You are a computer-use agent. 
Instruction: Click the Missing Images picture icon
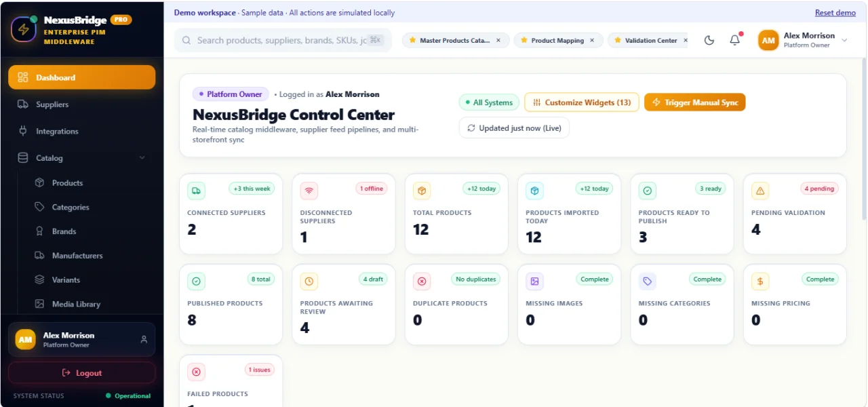pyautogui.click(x=534, y=281)
